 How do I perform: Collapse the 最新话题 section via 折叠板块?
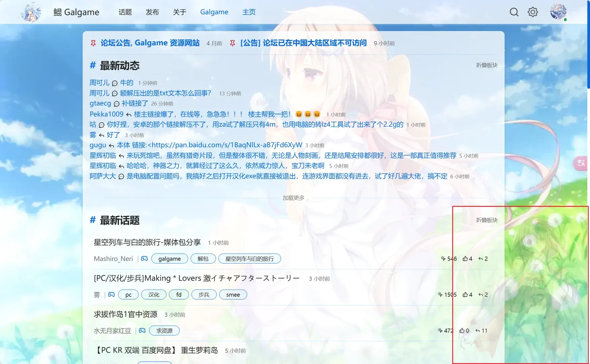[x=486, y=220]
